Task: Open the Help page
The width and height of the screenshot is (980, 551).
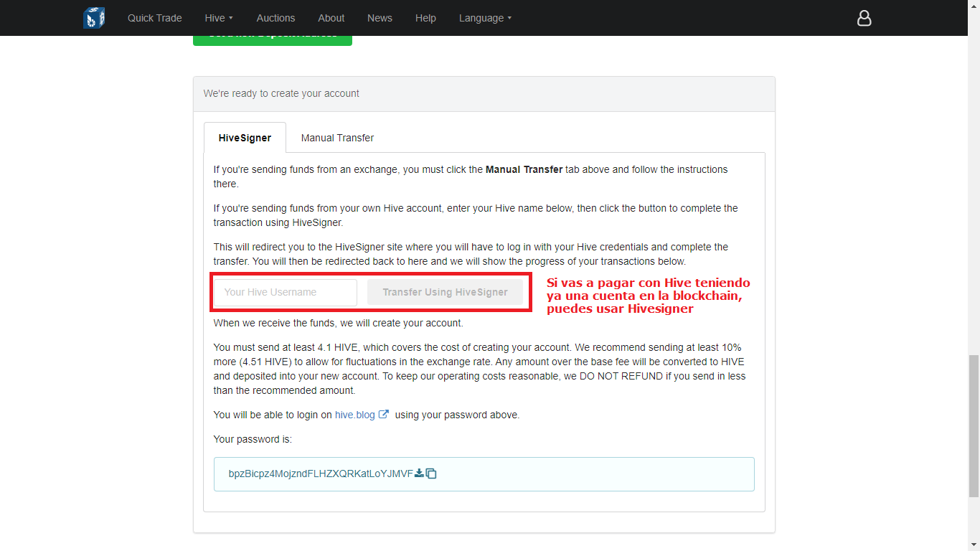Action: click(425, 18)
